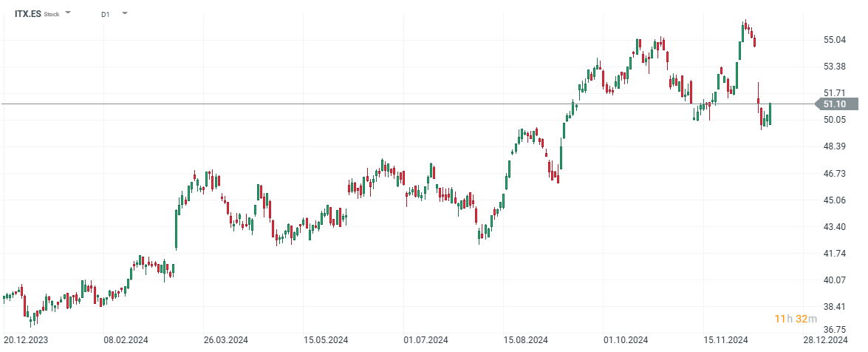This screenshot has width=868, height=352.
Task: Open the ITX.ES symbol dropdown arrow
Action: [68, 13]
